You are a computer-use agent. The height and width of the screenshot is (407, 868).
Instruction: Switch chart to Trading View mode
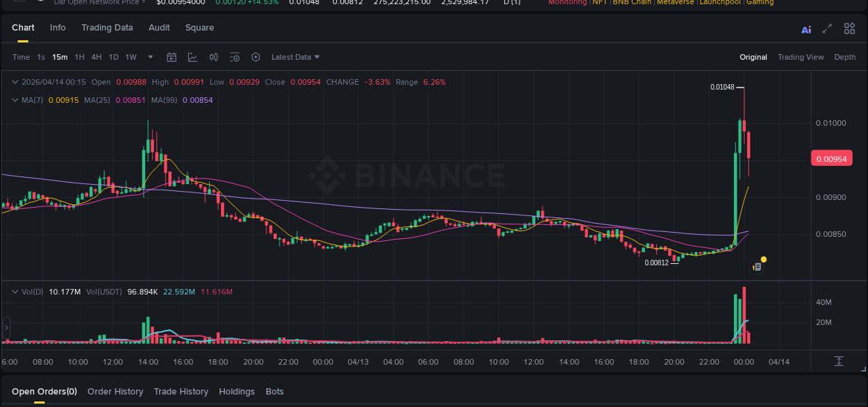click(x=801, y=57)
